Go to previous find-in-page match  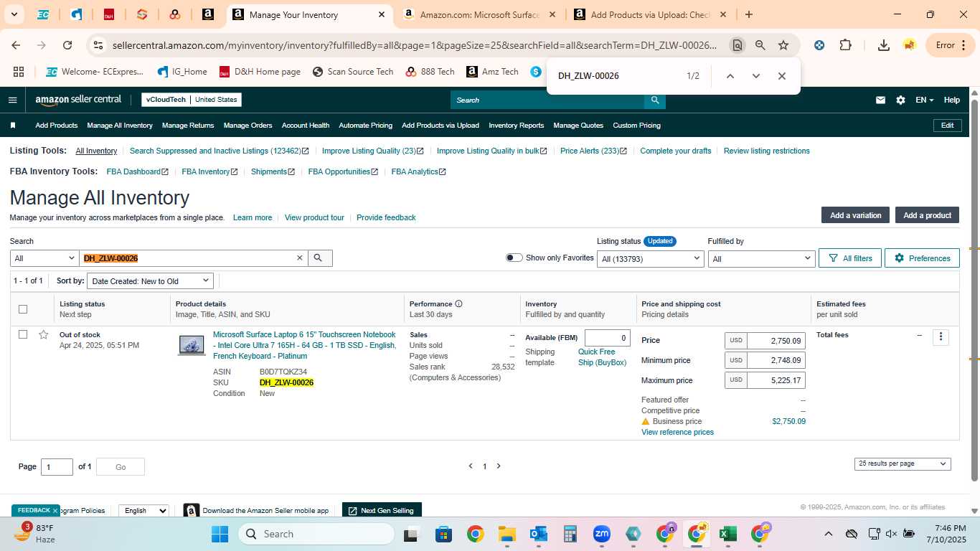(730, 76)
